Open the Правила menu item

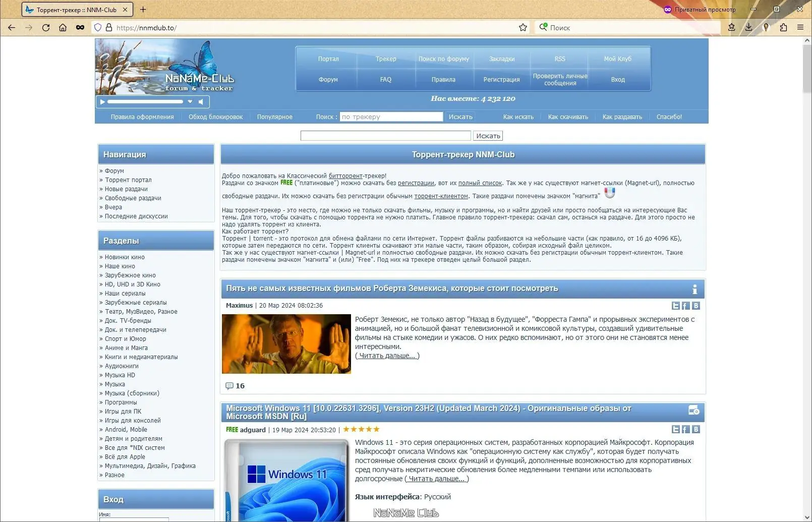[443, 80]
